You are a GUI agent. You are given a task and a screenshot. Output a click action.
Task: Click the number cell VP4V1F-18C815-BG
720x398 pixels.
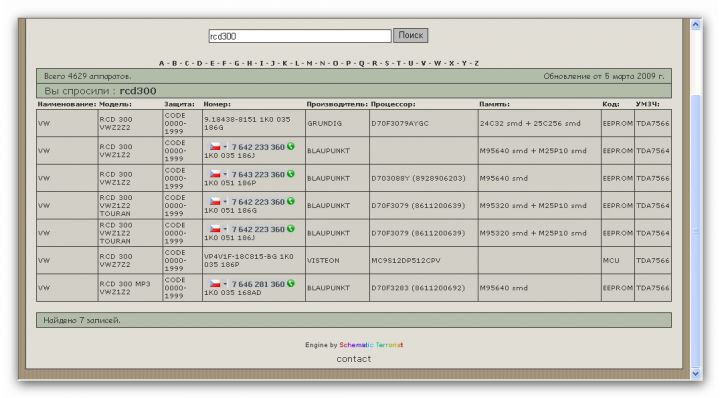[253, 260]
